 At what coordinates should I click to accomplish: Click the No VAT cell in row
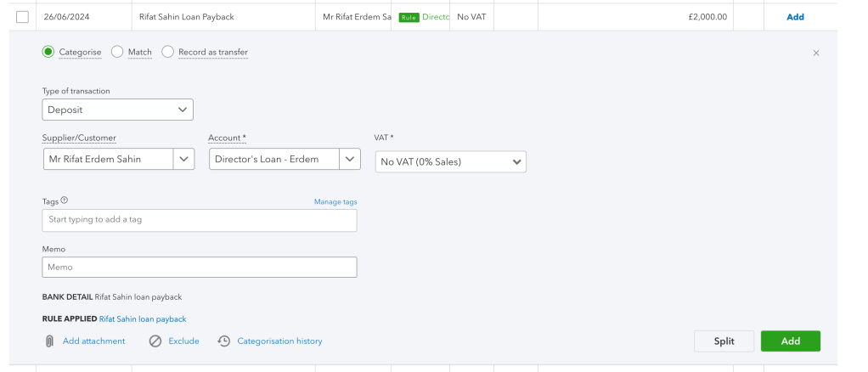pyautogui.click(x=471, y=17)
